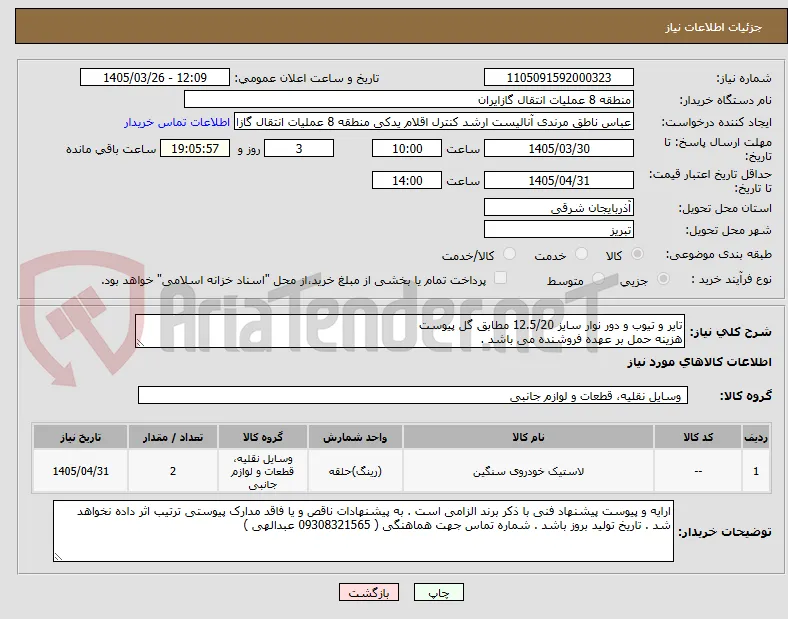
Task: Click the quantity cell showing 2
Action: pyautogui.click(x=173, y=471)
